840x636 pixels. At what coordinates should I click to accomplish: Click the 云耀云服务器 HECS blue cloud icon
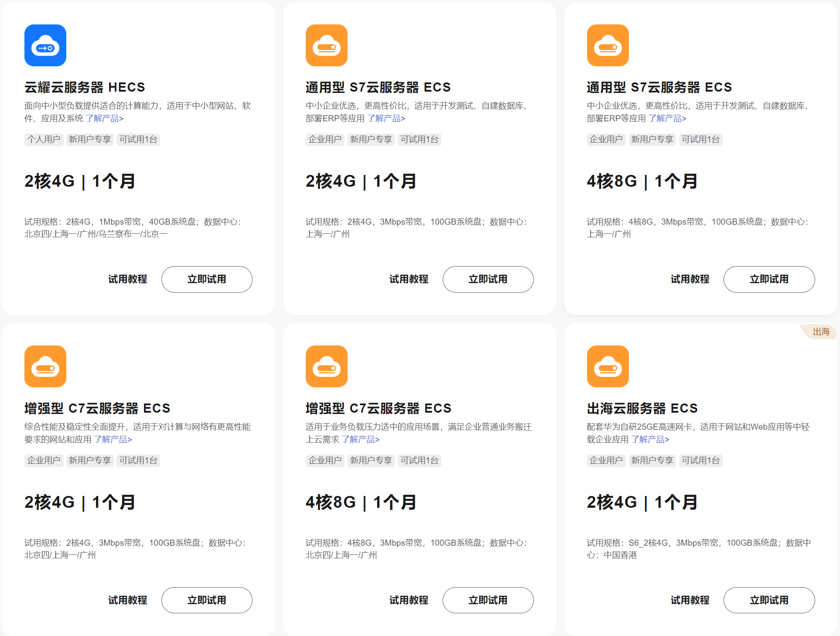[x=45, y=45]
